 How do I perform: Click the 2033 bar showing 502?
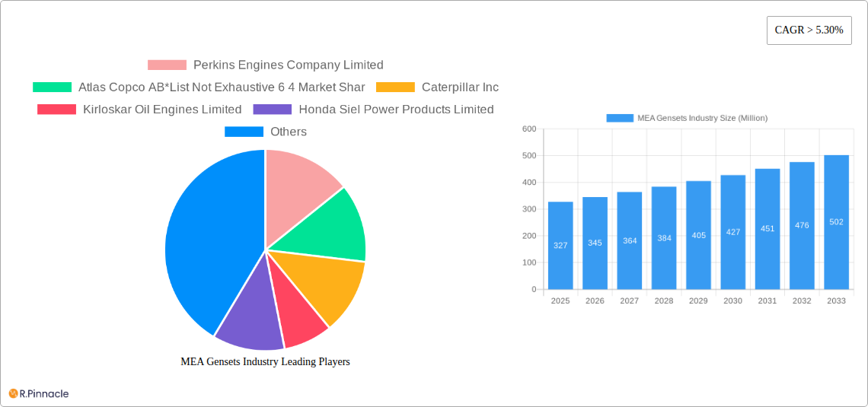(x=837, y=222)
